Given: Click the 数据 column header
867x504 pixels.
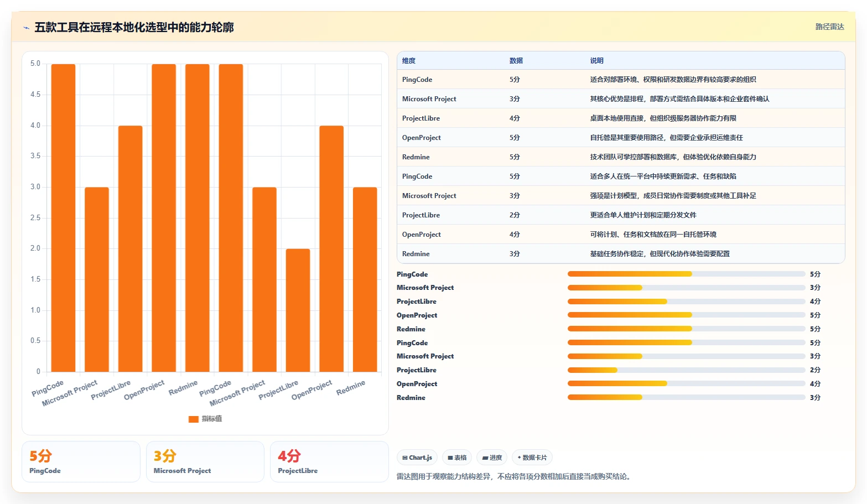Looking at the screenshot, I should pyautogui.click(x=516, y=61).
